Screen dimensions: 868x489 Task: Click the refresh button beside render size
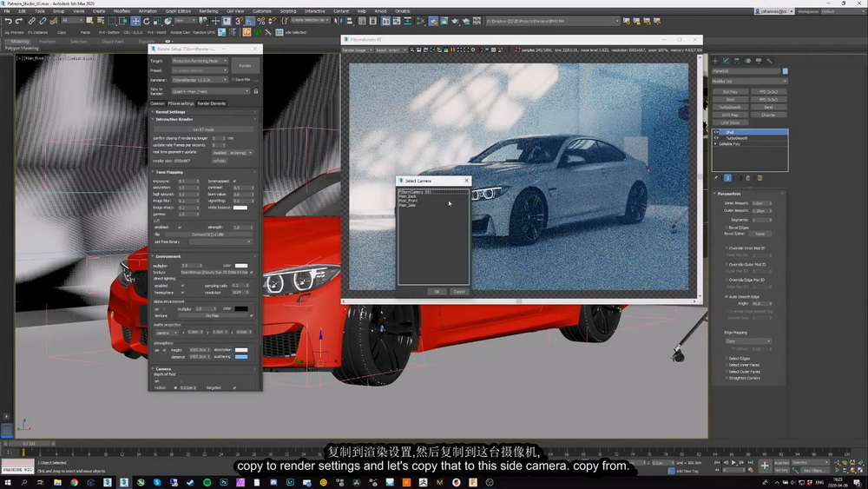pyautogui.click(x=220, y=161)
